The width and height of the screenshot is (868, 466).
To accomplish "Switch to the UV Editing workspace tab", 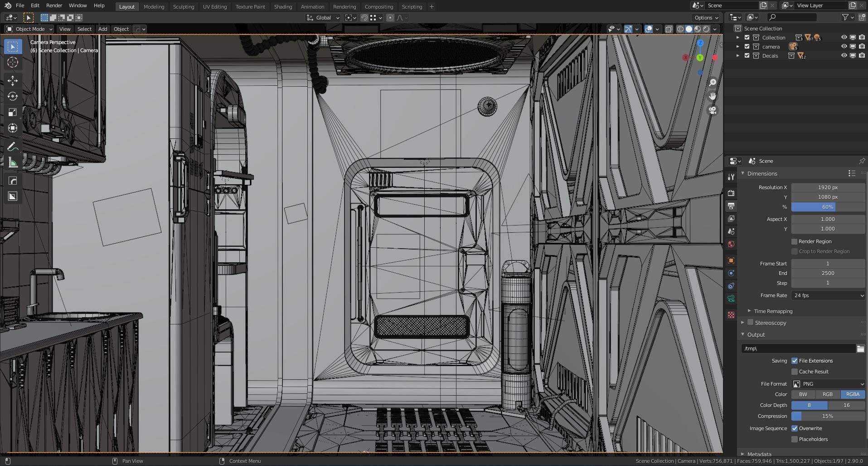I will [215, 6].
